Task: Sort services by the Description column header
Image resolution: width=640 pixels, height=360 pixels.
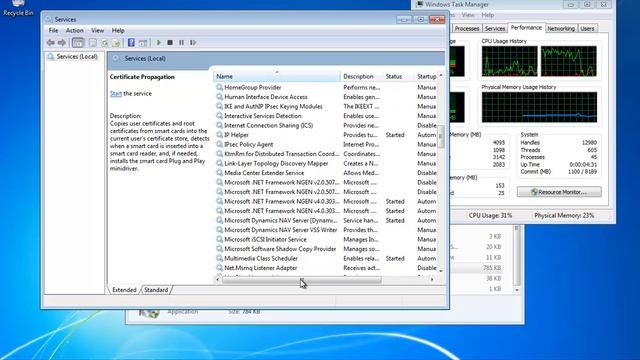Action: pyautogui.click(x=361, y=76)
